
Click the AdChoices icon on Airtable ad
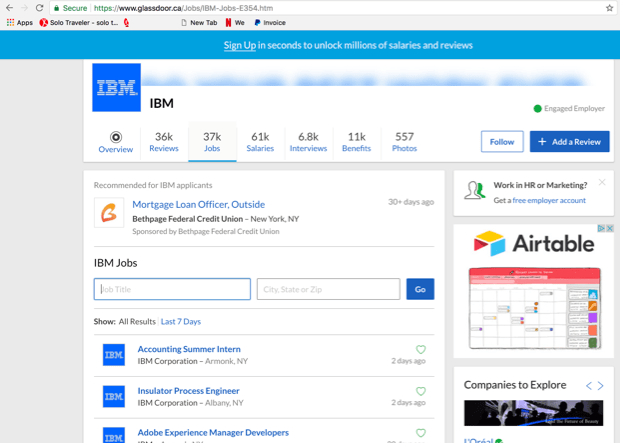pyautogui.click(x=601, y=228)
